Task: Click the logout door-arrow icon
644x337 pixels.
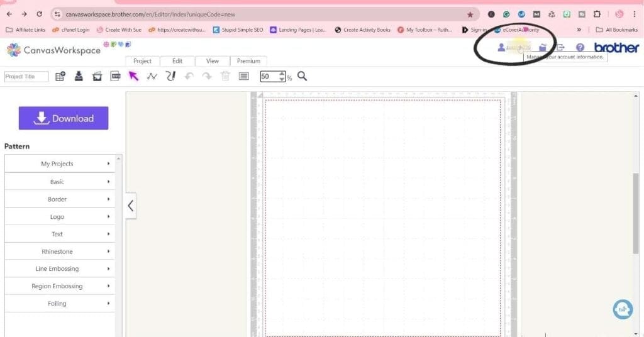Action: click(x=560, y=48)
